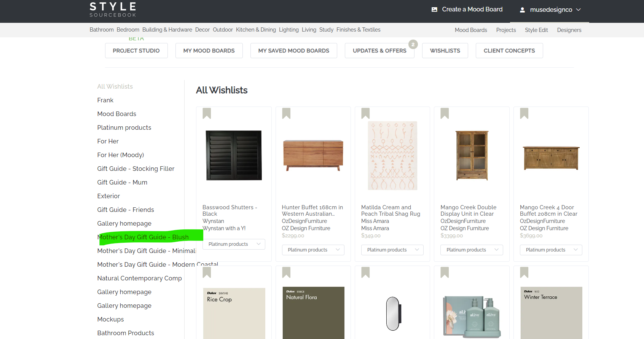Select the Mockups wishlist
This screenshot has height=339, width=644.
tap(110, 319)
